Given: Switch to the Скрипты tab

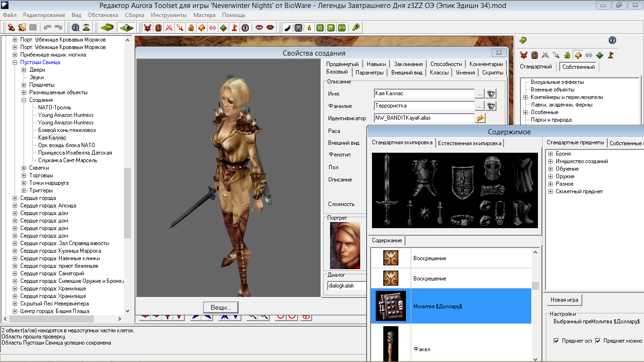Looking at the screenshot, I should 493,73.
